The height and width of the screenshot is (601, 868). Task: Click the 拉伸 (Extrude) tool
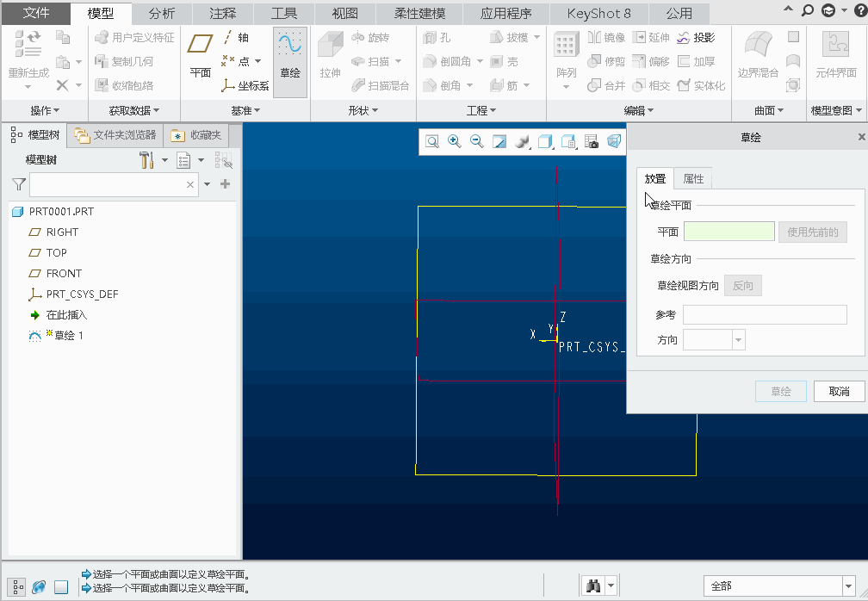coord(330,56)
